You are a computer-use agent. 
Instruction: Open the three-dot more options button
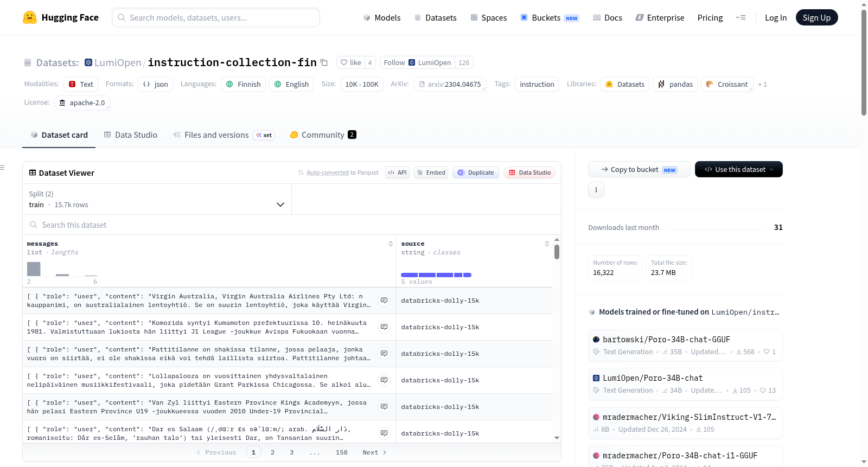tap(596, 190)
